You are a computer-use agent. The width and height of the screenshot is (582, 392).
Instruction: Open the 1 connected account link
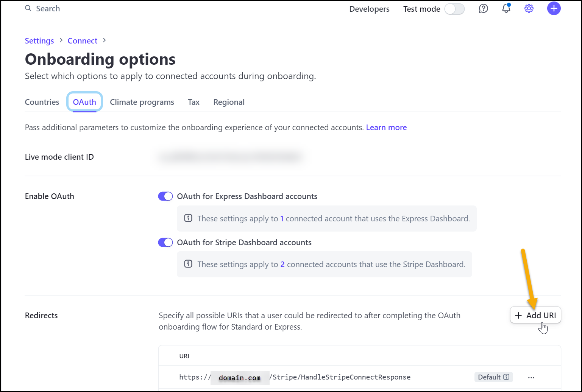[282, 218]
